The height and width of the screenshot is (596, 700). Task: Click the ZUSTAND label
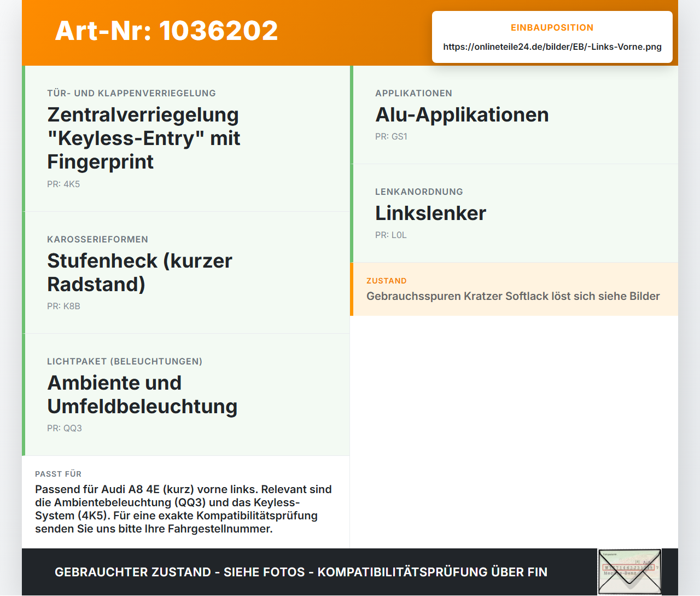387,281
